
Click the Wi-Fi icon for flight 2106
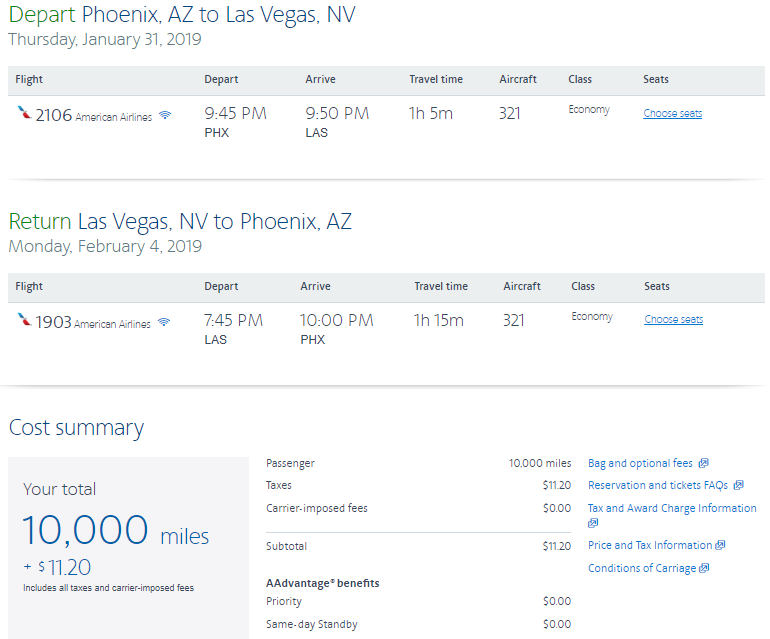[165, 116]
